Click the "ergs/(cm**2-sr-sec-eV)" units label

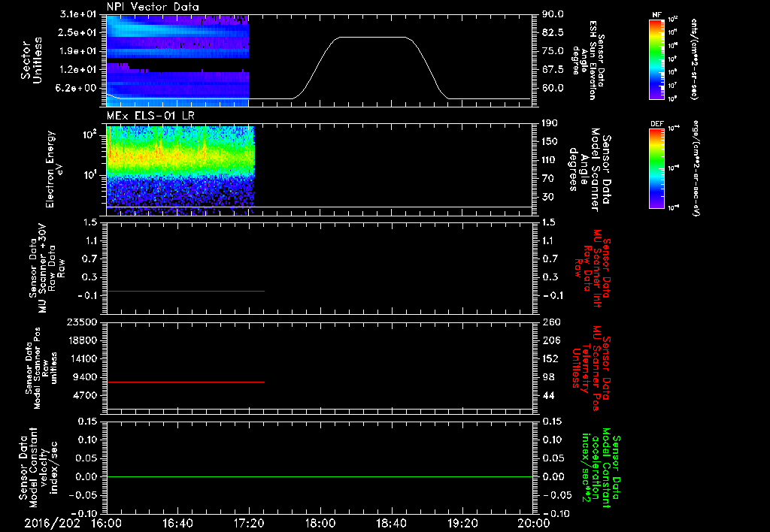pos(696,168)
